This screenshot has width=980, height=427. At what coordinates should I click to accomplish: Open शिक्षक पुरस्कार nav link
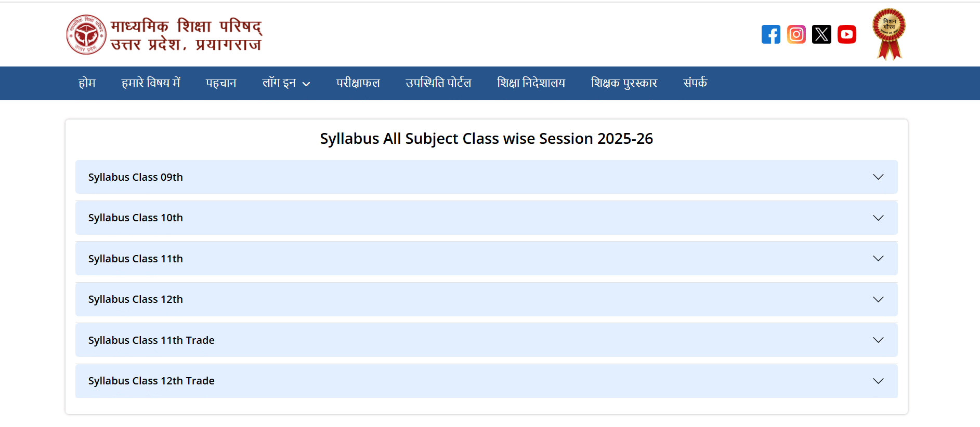click(624, 83)
